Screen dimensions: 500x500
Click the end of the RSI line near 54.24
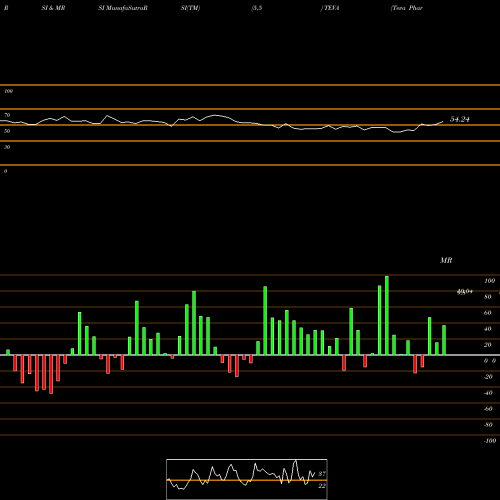click(443, 122)
